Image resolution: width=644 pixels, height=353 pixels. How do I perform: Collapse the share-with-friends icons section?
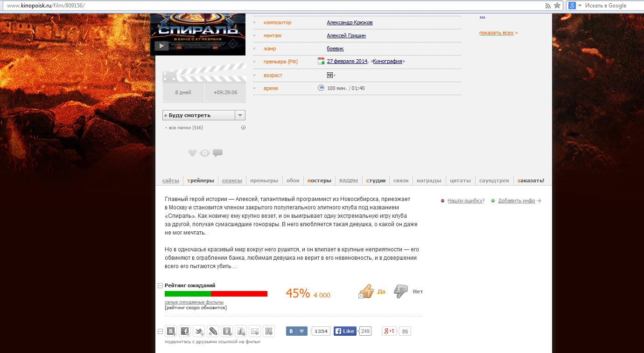pos(161,332)
